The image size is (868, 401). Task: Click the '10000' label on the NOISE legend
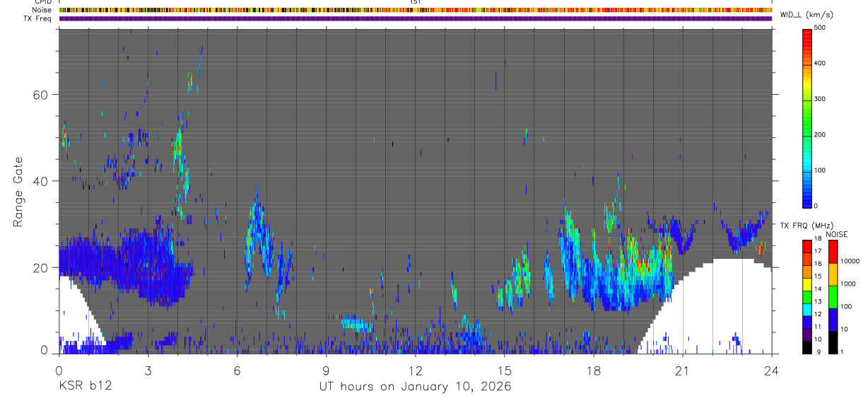pos(850,260)
